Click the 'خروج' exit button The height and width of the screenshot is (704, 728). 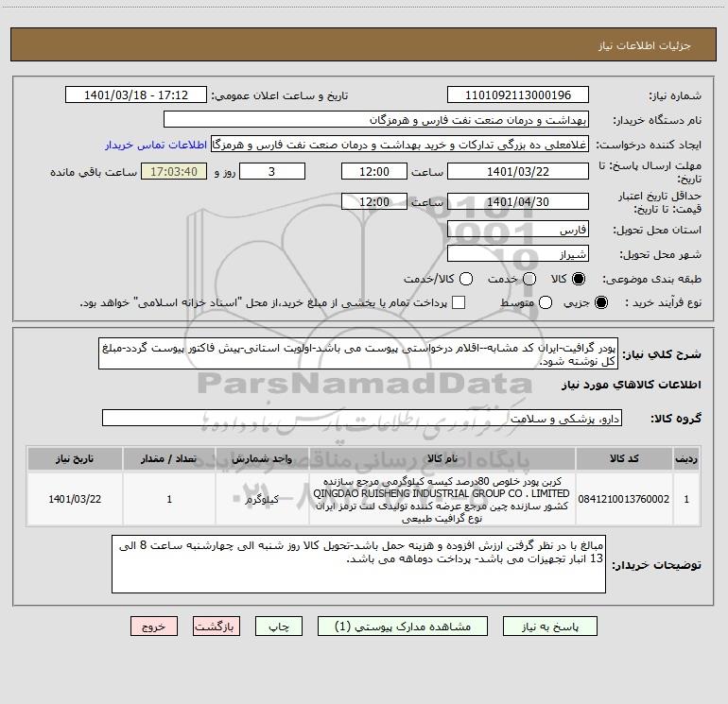154,627
